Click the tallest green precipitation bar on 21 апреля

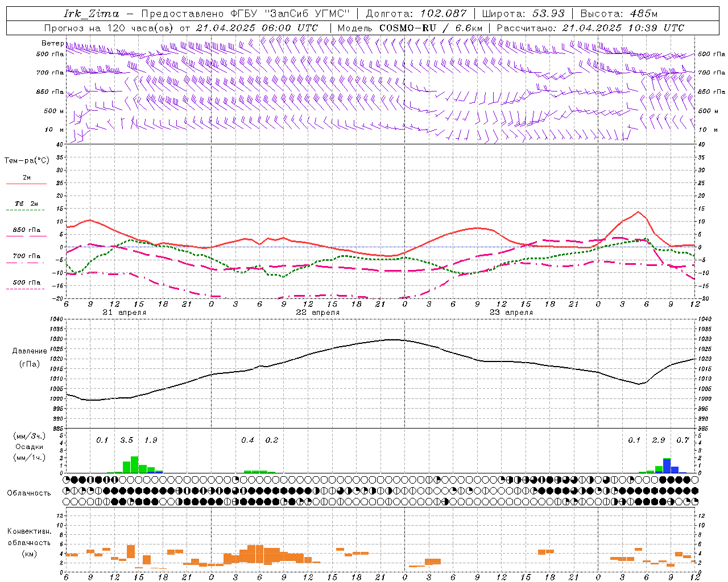pos(135,464)
